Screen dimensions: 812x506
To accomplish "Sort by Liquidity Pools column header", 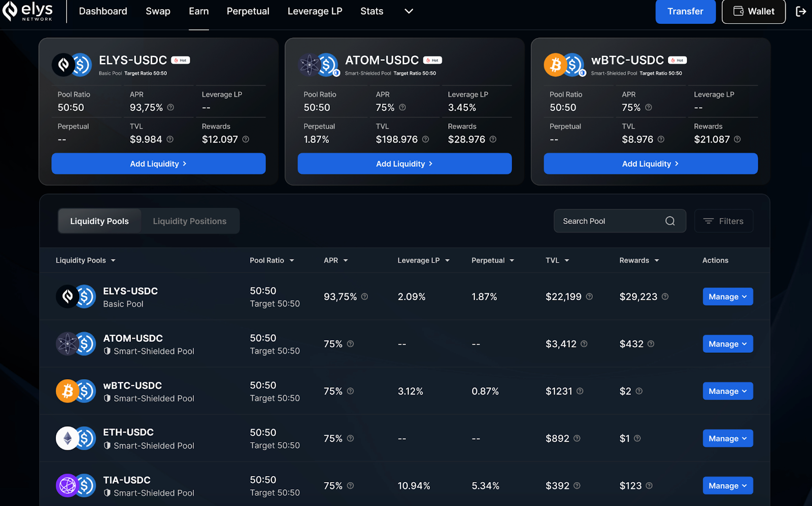I will tap(86, 261).
